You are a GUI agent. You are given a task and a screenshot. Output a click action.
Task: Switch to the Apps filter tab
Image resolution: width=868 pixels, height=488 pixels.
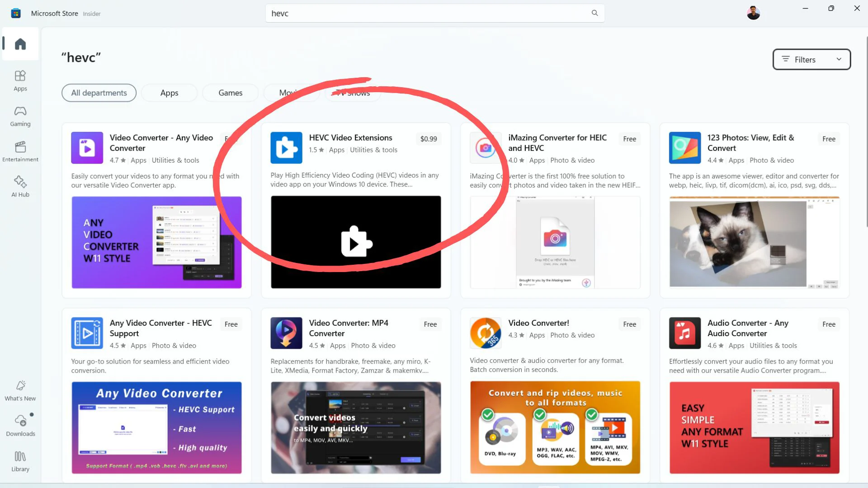(169, 93)
